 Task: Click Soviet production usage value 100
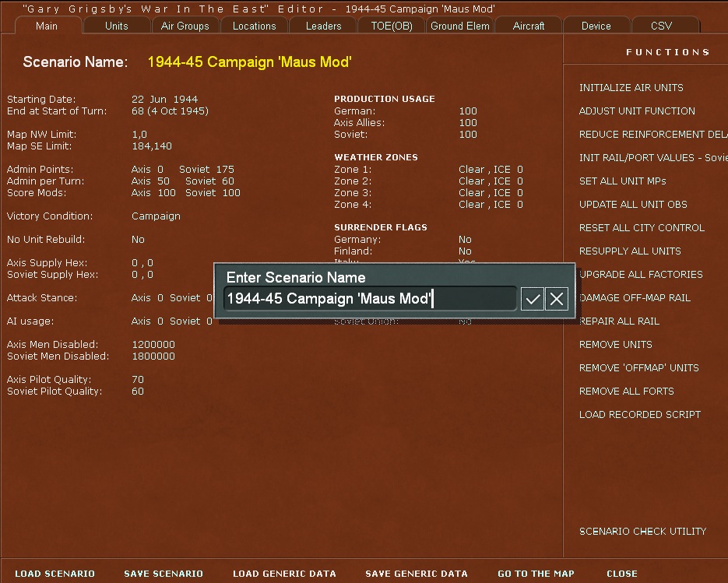click(x=468, y=134)
